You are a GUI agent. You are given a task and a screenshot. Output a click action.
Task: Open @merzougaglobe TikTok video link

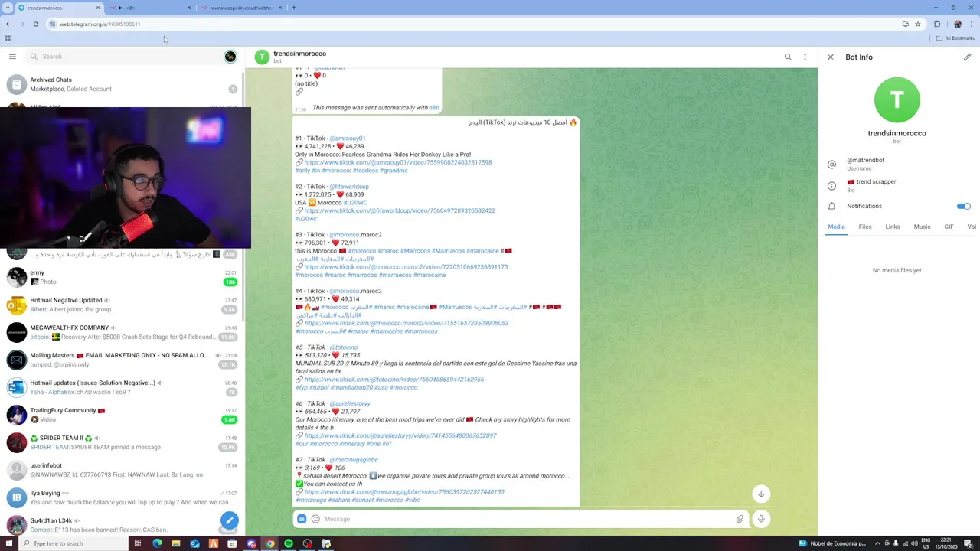pyautogui.click(x=403, y=492)
